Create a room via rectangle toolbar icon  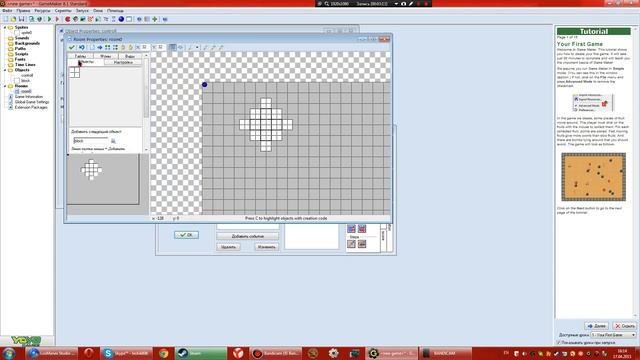tap(129, 19)
